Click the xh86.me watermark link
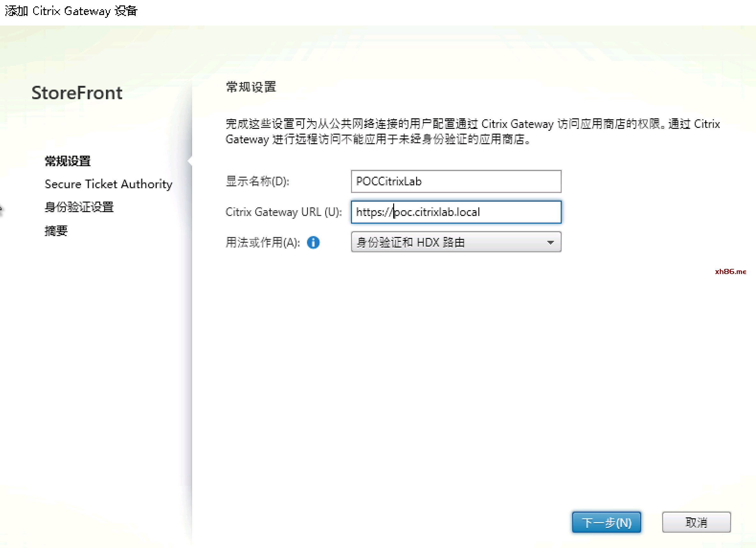The height and width of the screenshot is (548, 756). 730,271
